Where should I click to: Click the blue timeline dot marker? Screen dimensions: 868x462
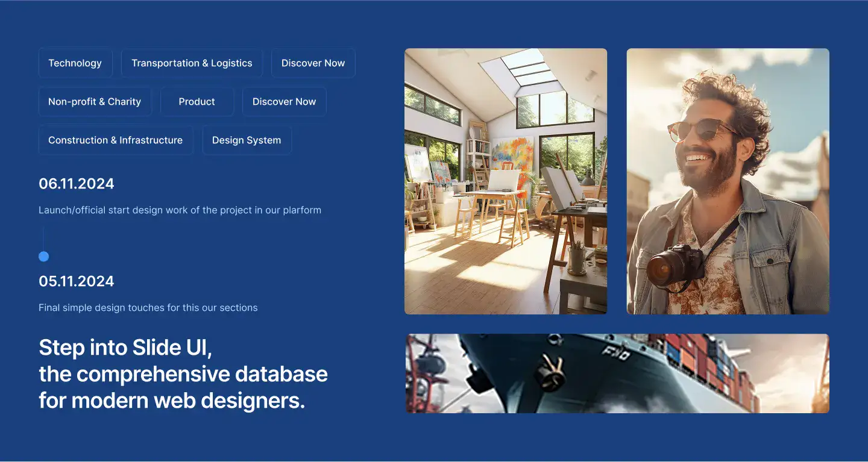click(43, 257)
